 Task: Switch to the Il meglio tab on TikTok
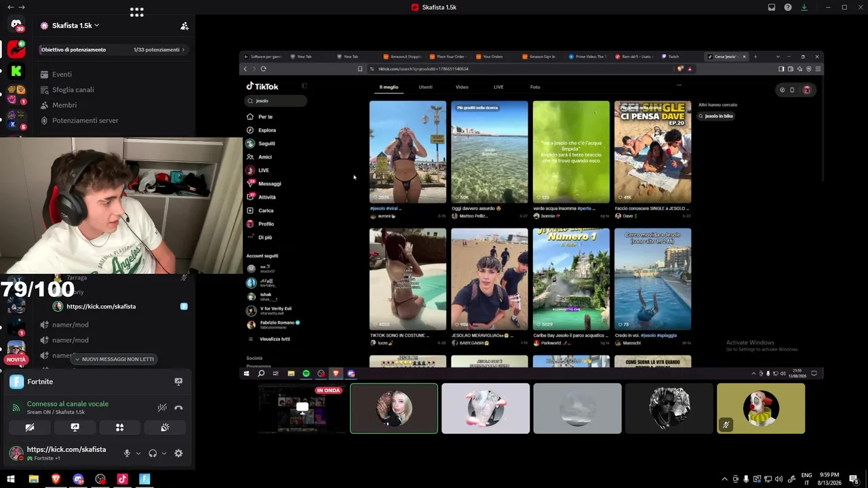click(x=389, y=87)
